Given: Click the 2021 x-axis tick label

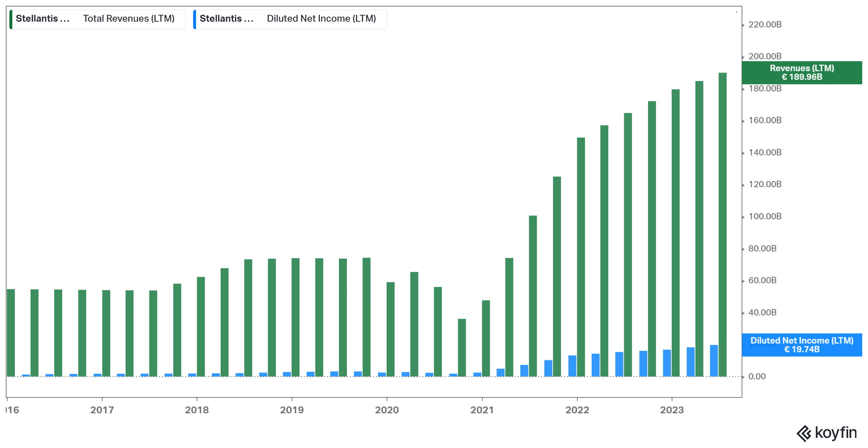Looking at the screenshot, I should pyautogui.click(x=482, y=410).
